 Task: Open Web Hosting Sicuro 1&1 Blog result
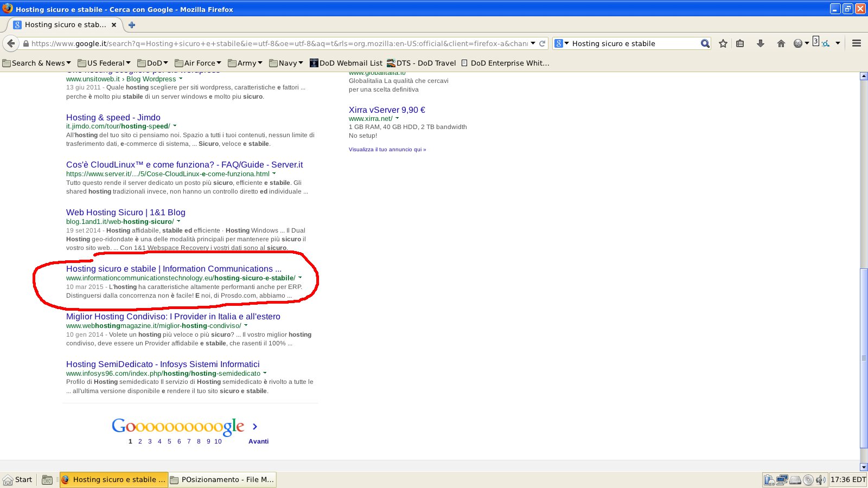click(x=126, y=212)
